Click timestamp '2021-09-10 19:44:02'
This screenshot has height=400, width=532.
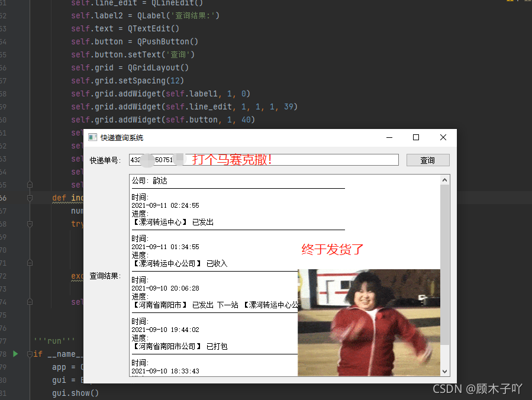pos(165,330)
